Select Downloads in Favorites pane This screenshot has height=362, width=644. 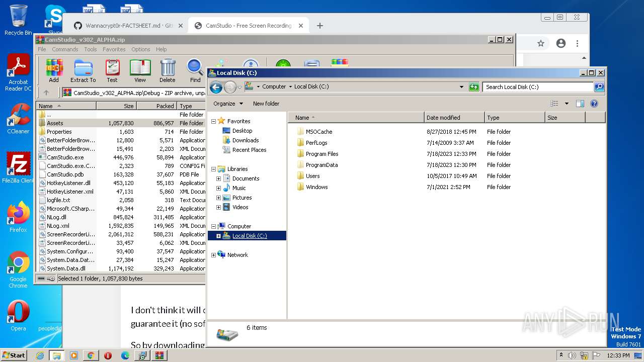click(246, 140)
